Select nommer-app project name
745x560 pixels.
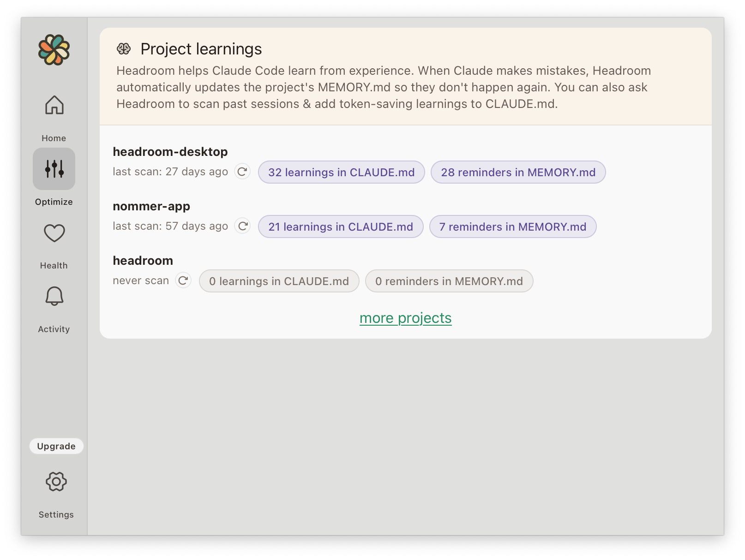151,206
